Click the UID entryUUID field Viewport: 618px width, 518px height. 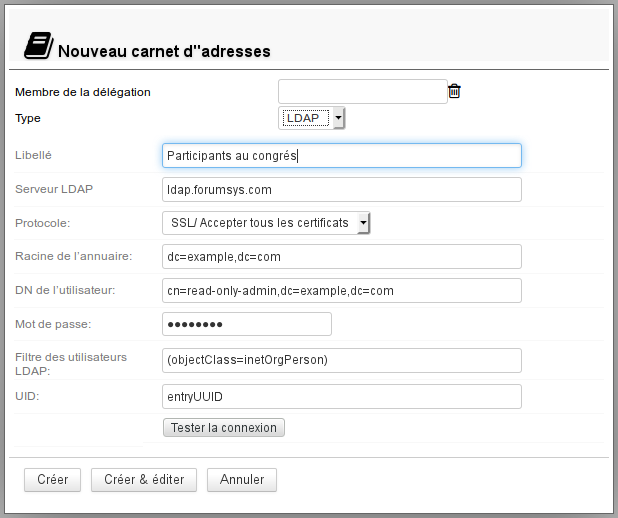click(342, 397)
